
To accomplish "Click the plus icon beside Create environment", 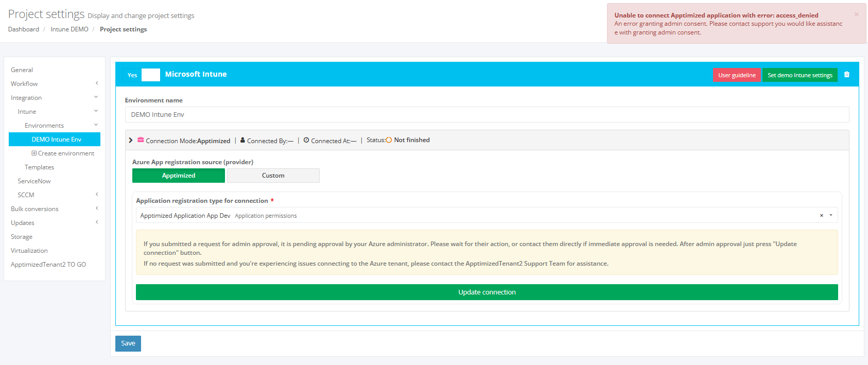I will point(34,153).
